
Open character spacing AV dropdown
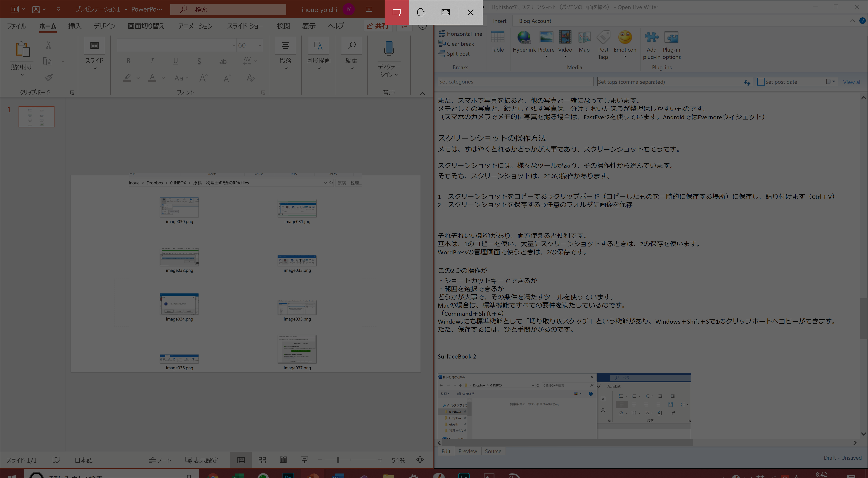250,61
